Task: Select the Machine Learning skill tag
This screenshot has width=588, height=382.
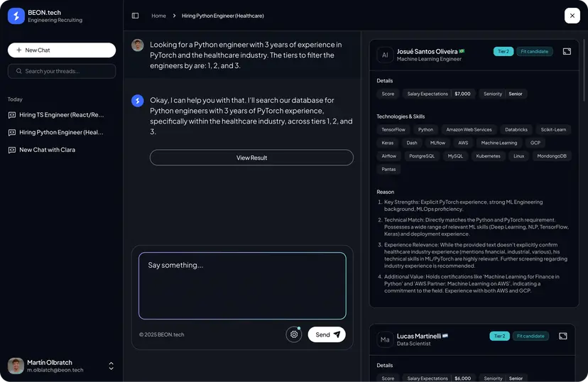Action: tap(499, 143)
